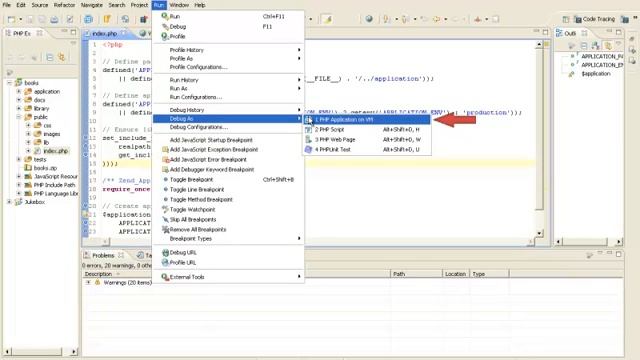Open the Navigate menu

(91, 5)
